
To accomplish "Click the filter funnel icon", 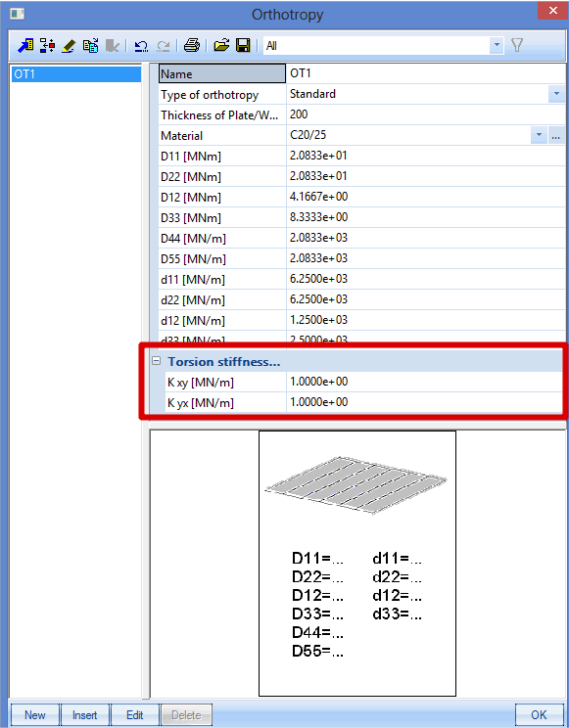I will click(x=517, y=45).
